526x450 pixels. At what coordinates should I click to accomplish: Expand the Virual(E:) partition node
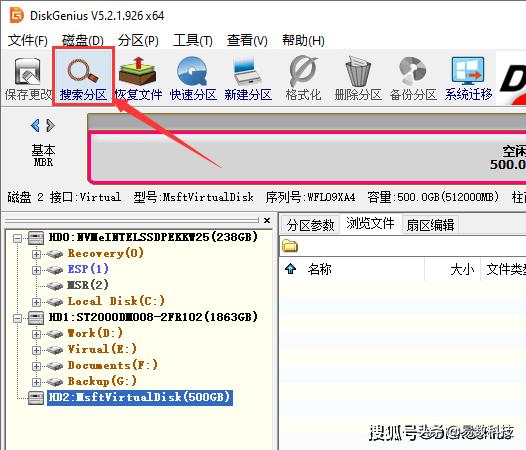pos(36,350)
